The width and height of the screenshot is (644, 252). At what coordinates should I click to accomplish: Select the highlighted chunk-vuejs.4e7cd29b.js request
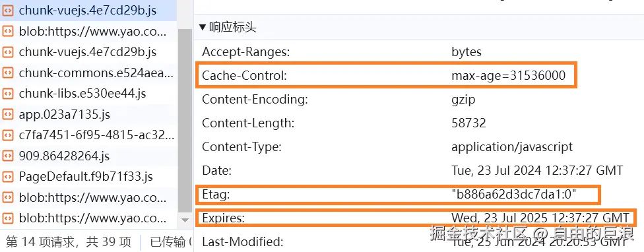tap(88, 11)
